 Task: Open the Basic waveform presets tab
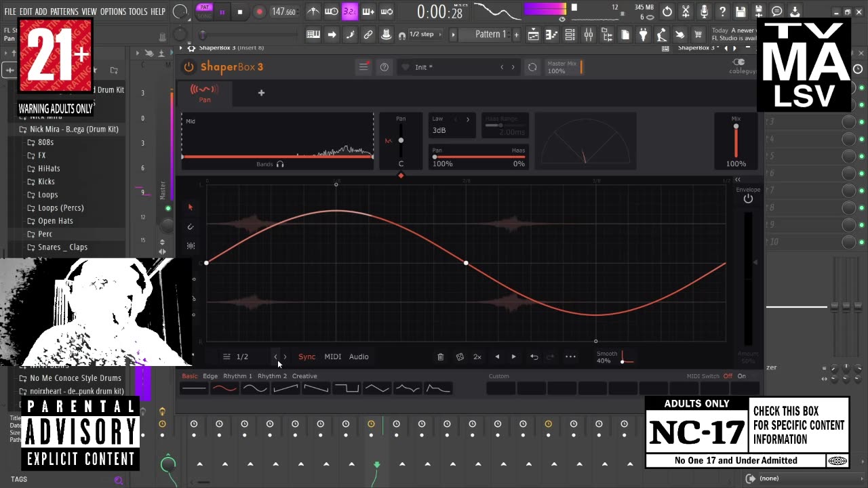click(190, 376)
